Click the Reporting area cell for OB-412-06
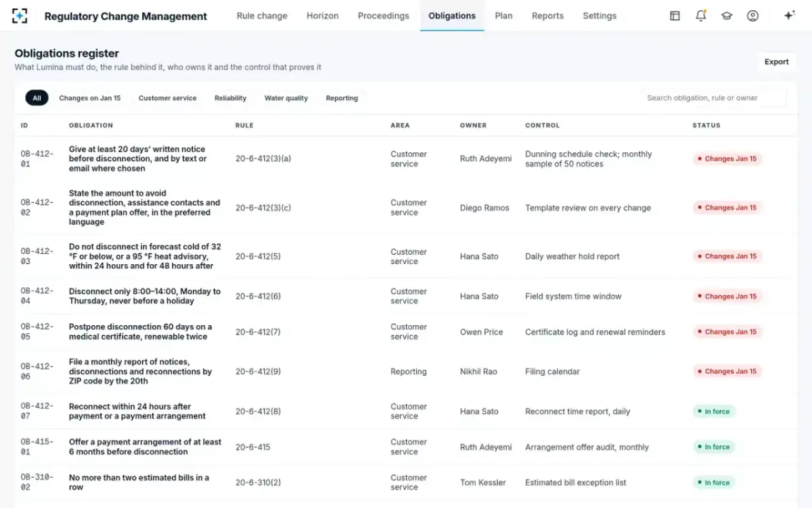 click(408, 371)
